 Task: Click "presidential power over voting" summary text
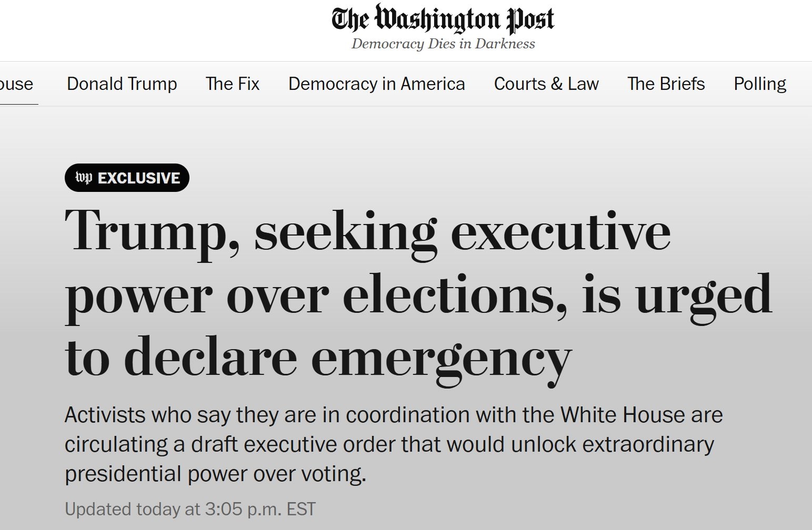point(215,474)
